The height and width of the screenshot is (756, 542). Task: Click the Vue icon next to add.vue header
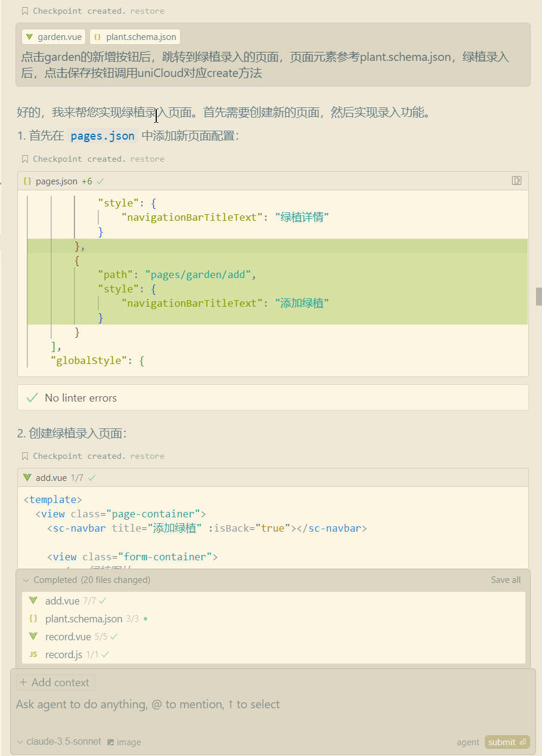click(x=27, y=477)
